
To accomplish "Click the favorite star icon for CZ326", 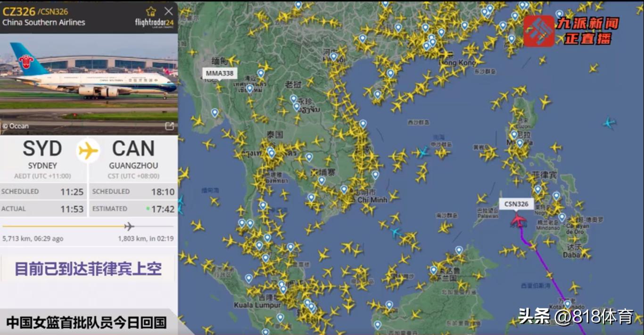I will 151,11.
